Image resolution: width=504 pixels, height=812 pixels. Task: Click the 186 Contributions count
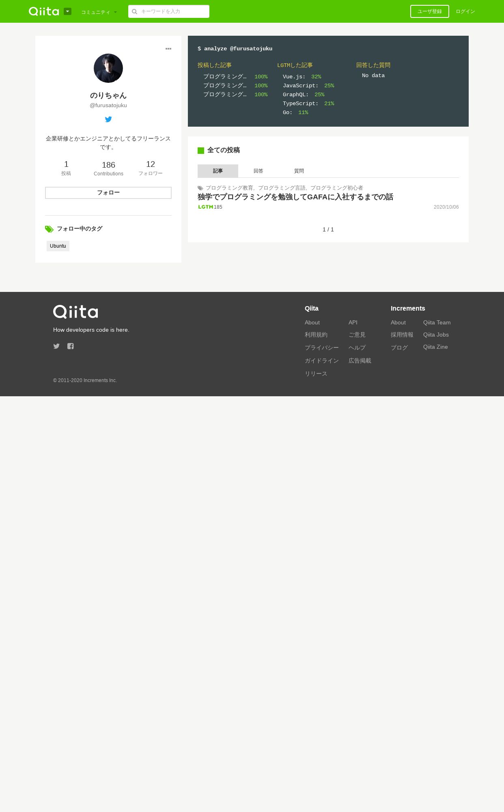point(108,168)
